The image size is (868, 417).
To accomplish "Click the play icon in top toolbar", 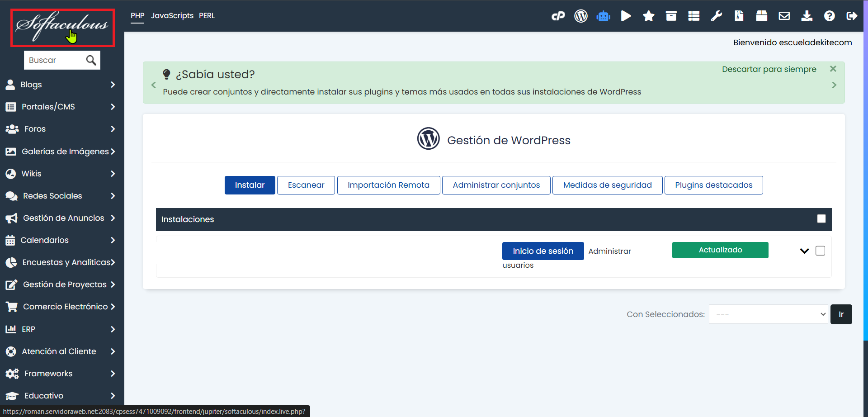I will [x=626, y=16].
